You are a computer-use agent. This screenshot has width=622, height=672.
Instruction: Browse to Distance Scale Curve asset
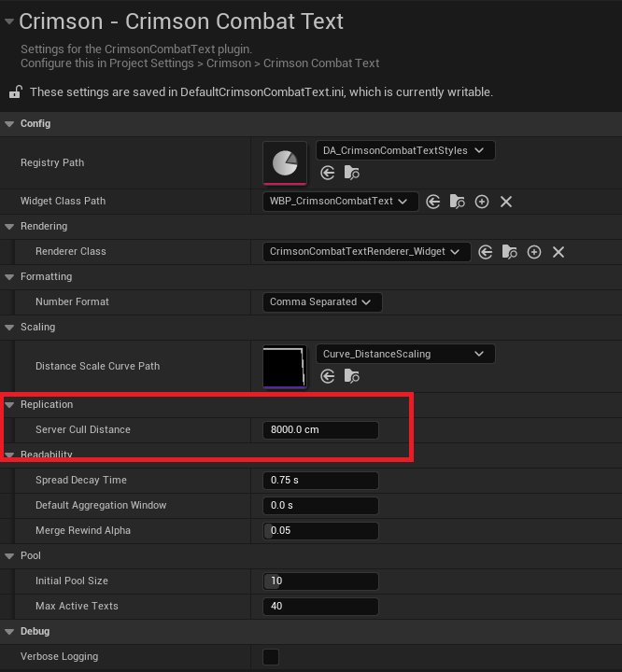tap(352, 377)
